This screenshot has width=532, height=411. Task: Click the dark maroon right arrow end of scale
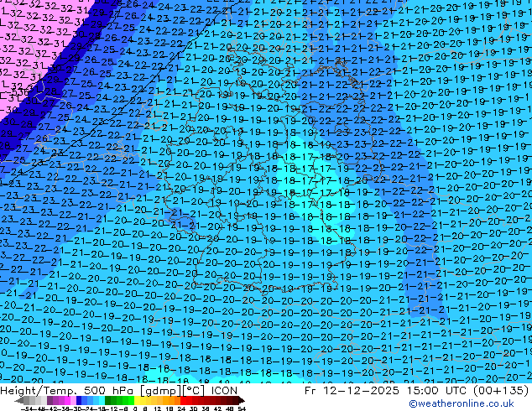click(241, 400)
